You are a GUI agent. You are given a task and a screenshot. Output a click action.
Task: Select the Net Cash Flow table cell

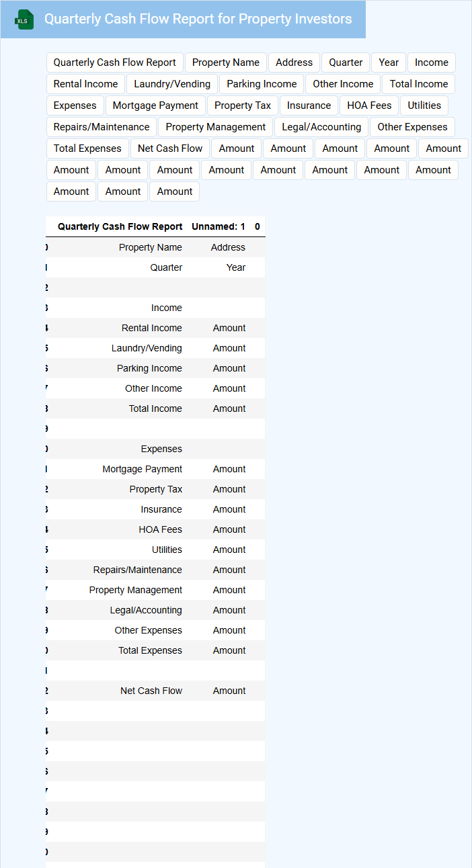coord(151,691)
